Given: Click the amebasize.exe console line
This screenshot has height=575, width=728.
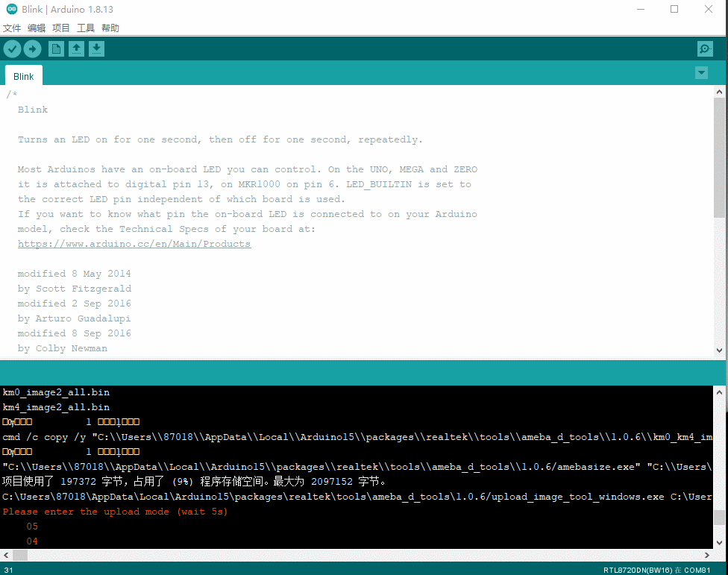Looking at the screenshot, I should tap(357, 467).
